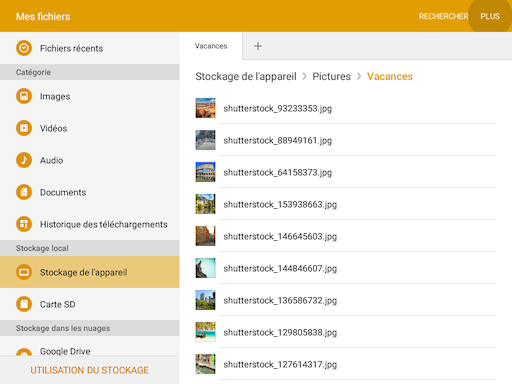Select file name shutterstock_127614317.jpg
Image resolution: width=512 pixels, height=384 pixels.
click(x=280, y=365)
